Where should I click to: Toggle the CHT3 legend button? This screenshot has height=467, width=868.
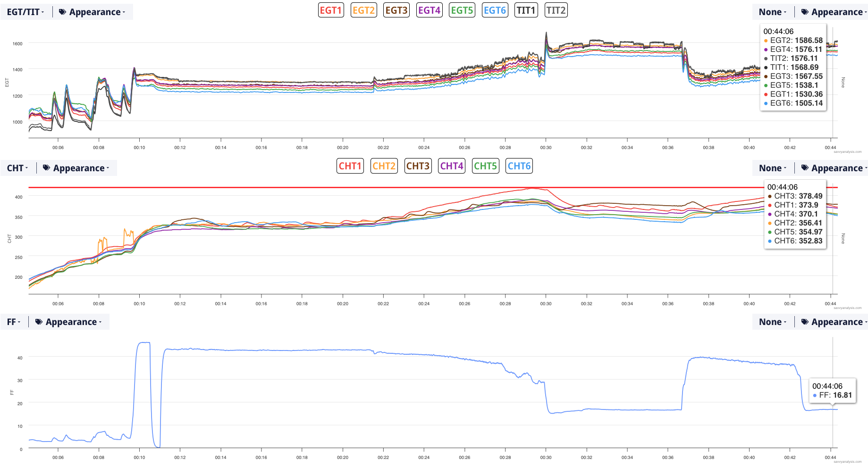pos(418,166)
